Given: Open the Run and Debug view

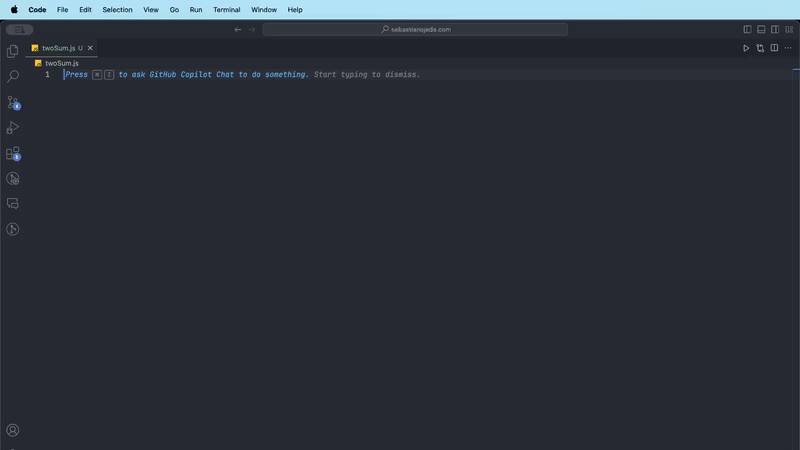Looking at the screenshot, I should 13,128.
